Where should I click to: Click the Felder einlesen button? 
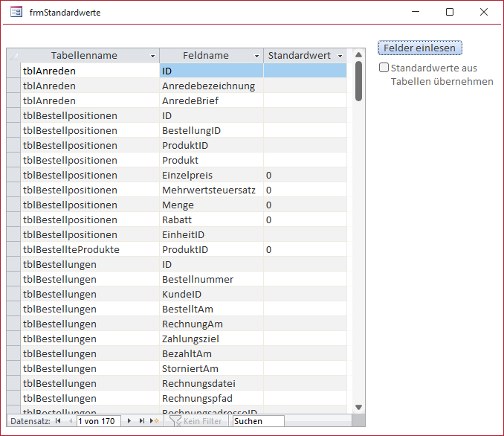click(420, 48)
